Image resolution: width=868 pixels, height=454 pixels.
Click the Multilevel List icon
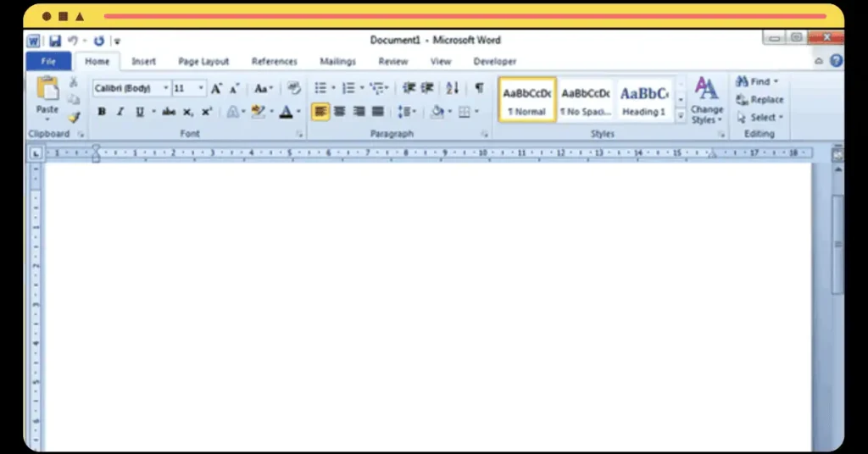pos(377,88)
